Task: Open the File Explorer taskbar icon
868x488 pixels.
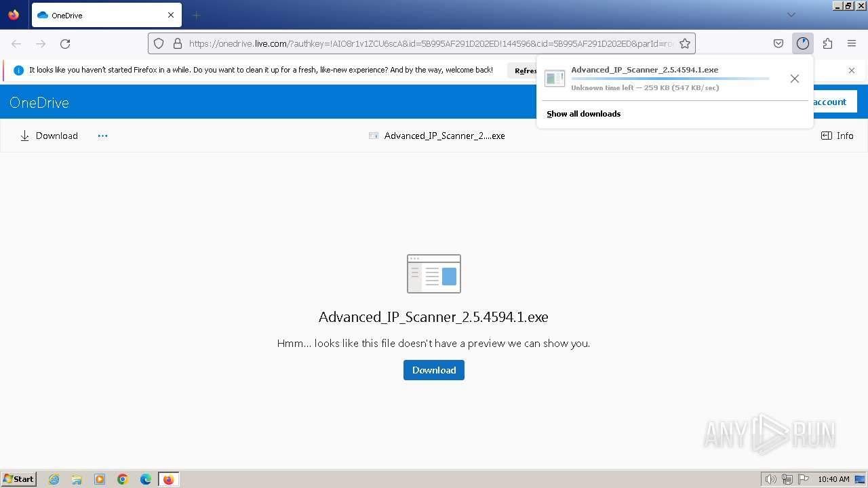Action: [x=77, y=479]
